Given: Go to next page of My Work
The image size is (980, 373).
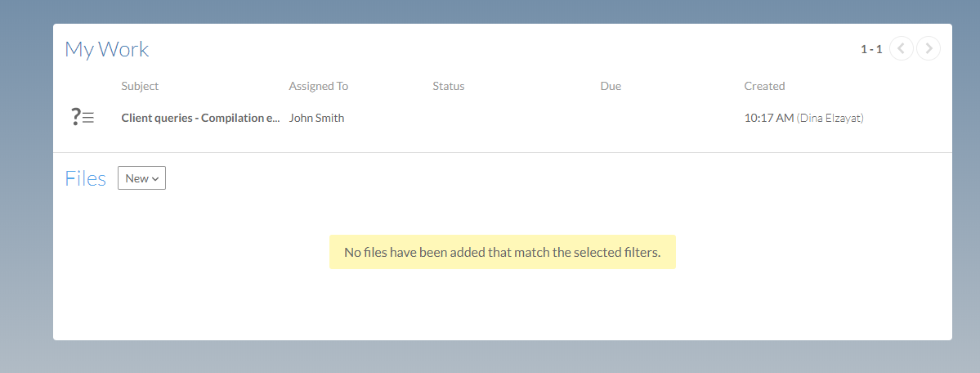Looking at the screenshot, I should [x=929, y=49].
